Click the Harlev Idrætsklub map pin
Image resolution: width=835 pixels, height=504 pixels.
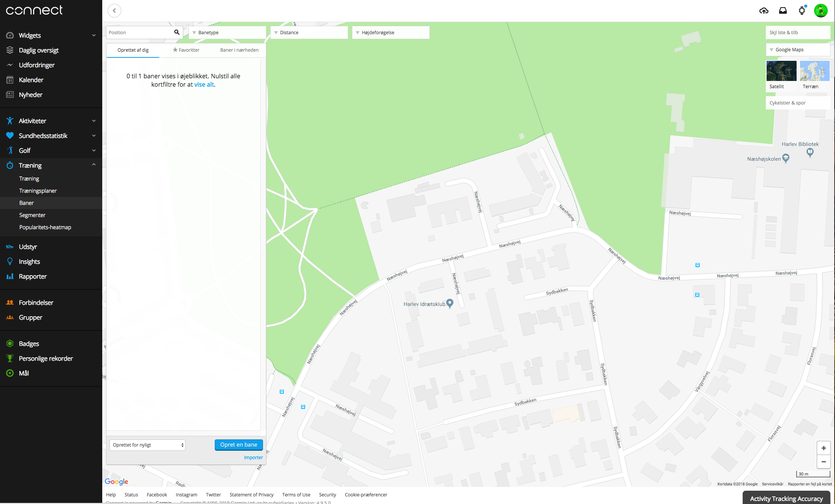click(450, 303)
